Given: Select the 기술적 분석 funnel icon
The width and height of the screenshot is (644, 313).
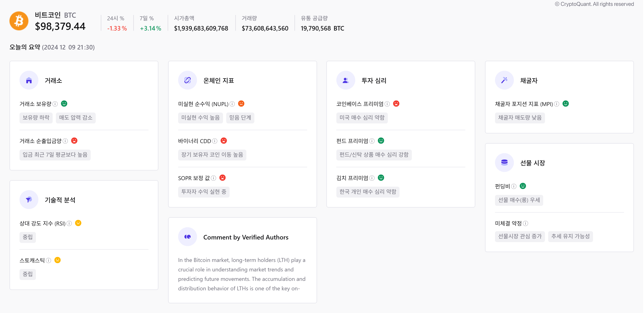Looking at the screenshot, I should coord(29,199).
